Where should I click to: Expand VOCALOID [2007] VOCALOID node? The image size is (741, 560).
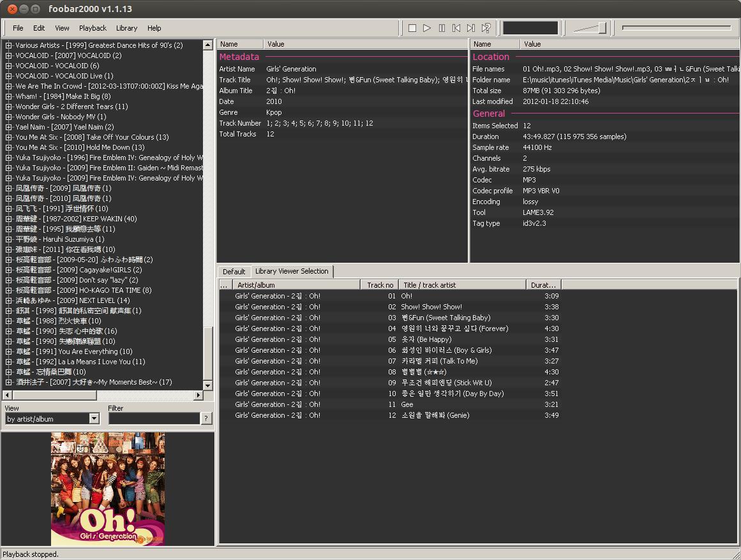pyautogui.click(x=8, y=55)
